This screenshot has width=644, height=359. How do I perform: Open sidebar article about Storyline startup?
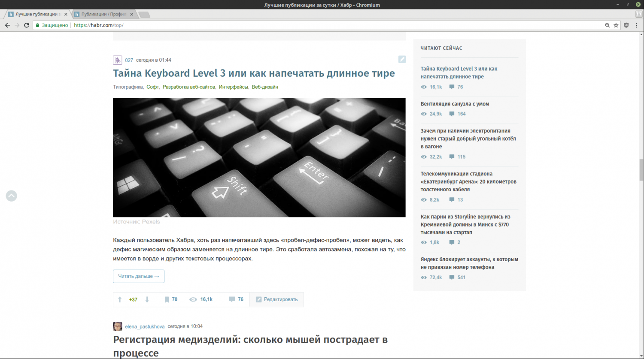465,224
